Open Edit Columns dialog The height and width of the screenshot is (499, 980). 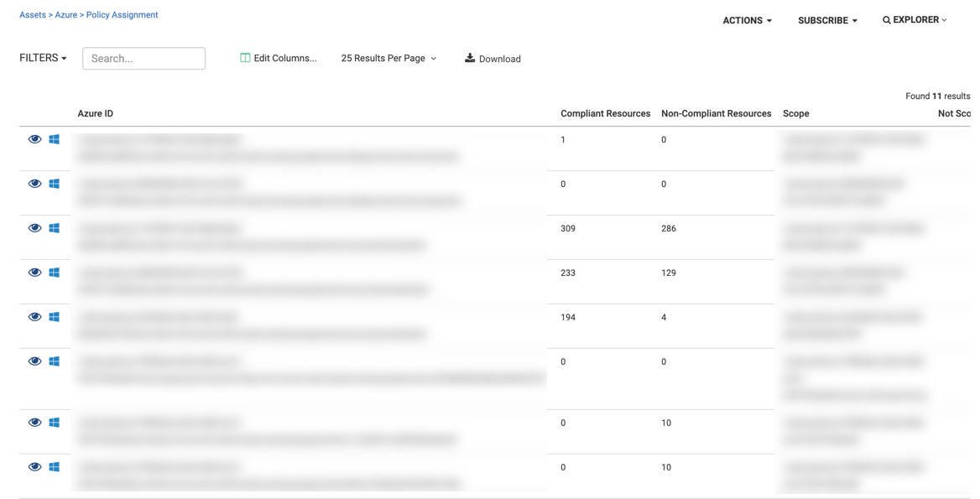click(279, 58)
